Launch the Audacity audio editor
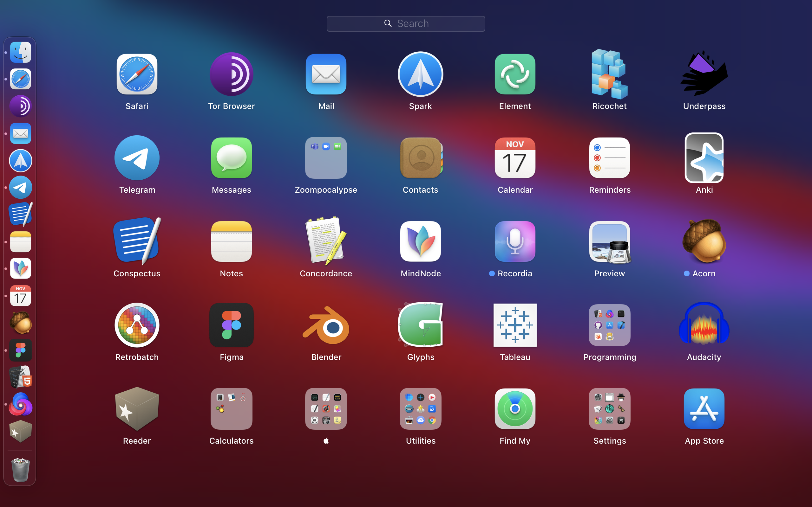Screen dimensions: 812x507 [704, 325]
